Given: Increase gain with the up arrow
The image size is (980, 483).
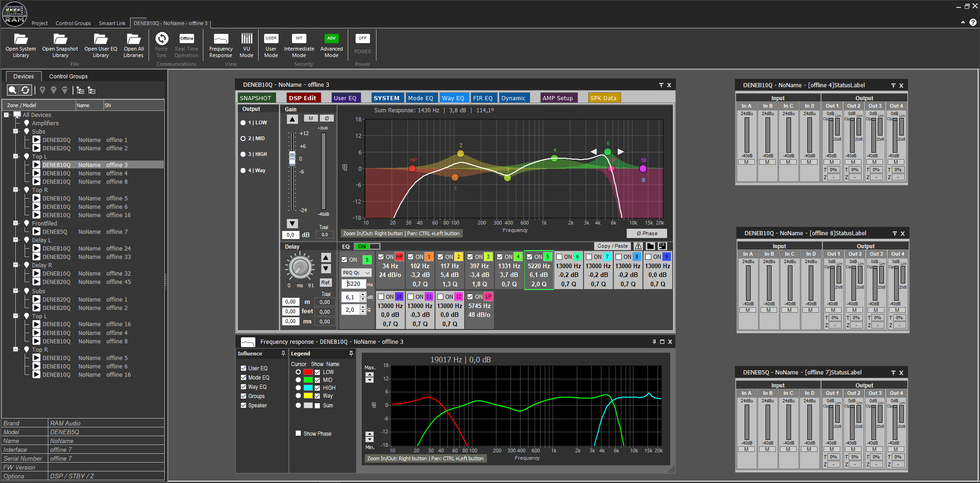Looking at the screenshot, I should point(292,119).
